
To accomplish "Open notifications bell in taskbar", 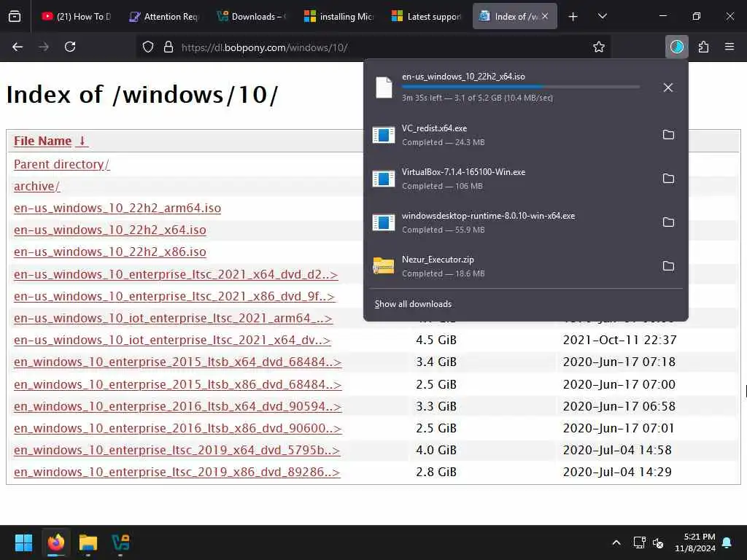I will click(x=727, y=542).
